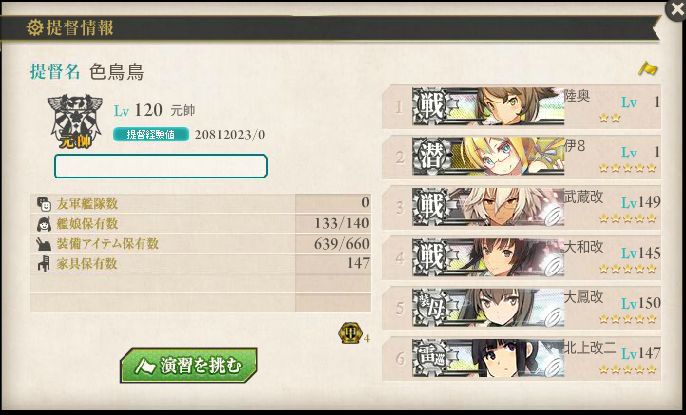Click the 提督経験値 experience label

click(151, 134)
